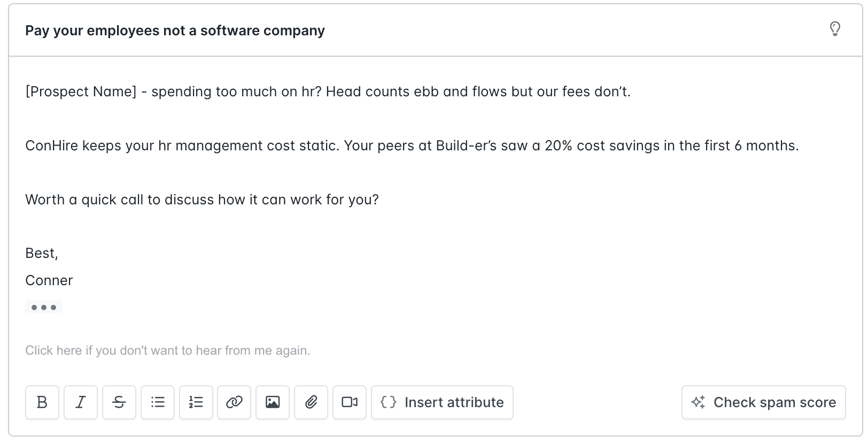Insert a numbered list
Screen dimensions: 868x443
(x=196, y=402)
